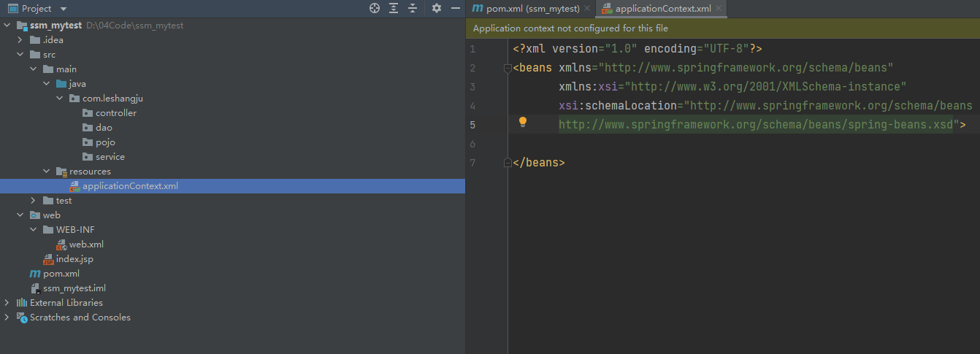Close the applicationContext.xml editor tab
This screenshot has width=980, height=354.
719,9
